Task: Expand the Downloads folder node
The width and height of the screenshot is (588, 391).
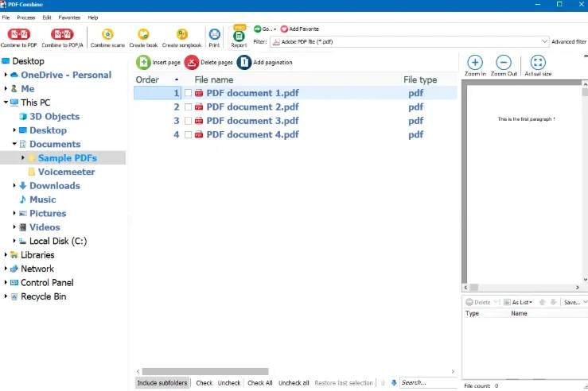Action: [x=14, y=185]
